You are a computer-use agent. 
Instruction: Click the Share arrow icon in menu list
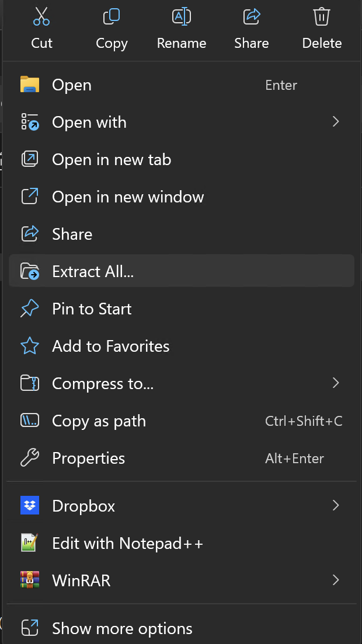click(30, 234)
